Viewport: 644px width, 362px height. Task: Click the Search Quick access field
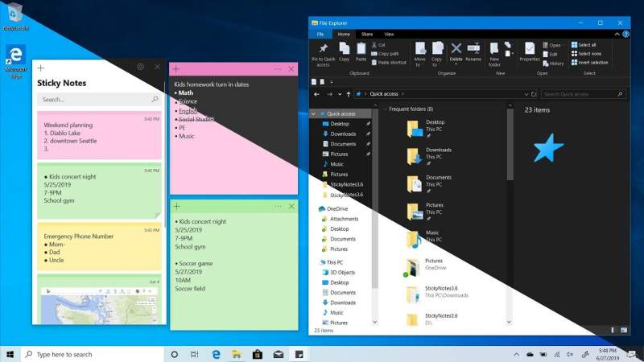583,94
